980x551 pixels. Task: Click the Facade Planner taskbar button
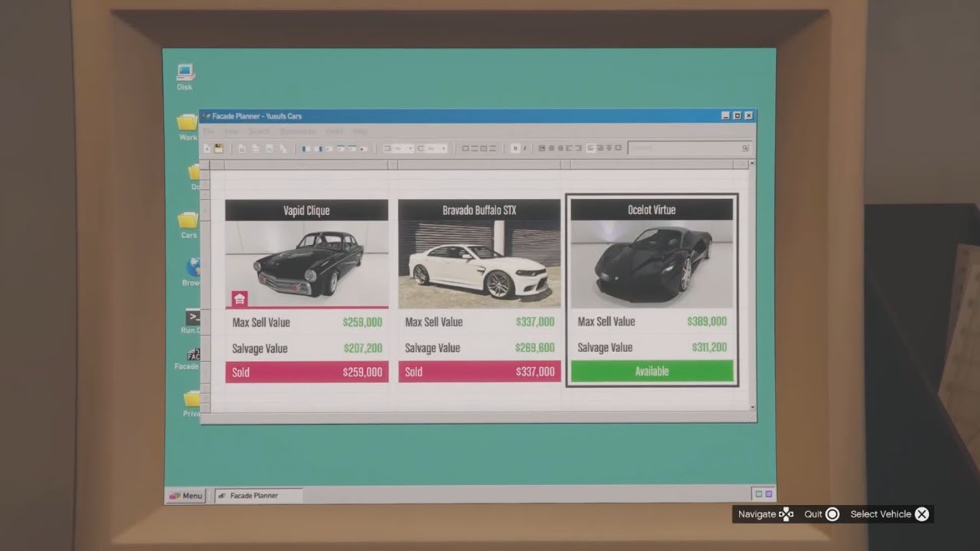258,495
